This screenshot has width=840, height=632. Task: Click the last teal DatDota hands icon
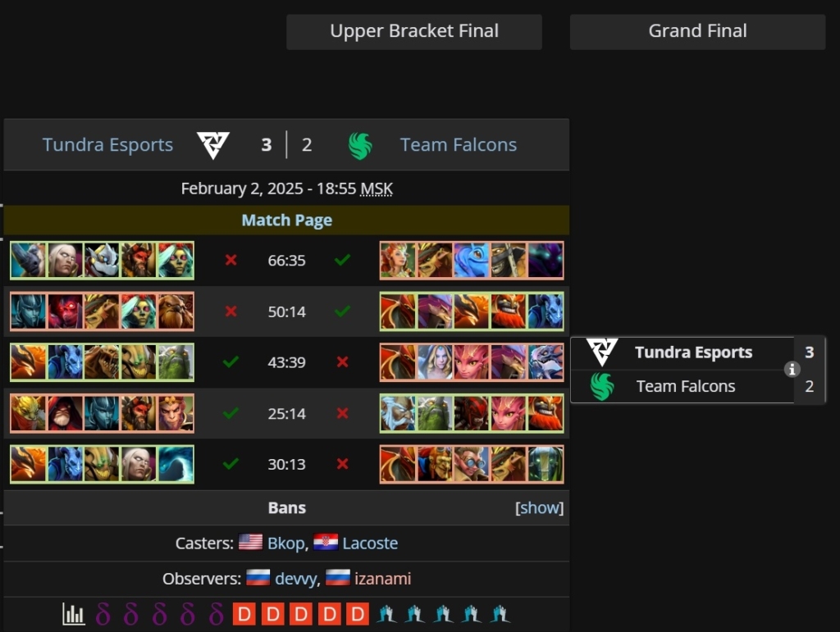coord(500,614)
